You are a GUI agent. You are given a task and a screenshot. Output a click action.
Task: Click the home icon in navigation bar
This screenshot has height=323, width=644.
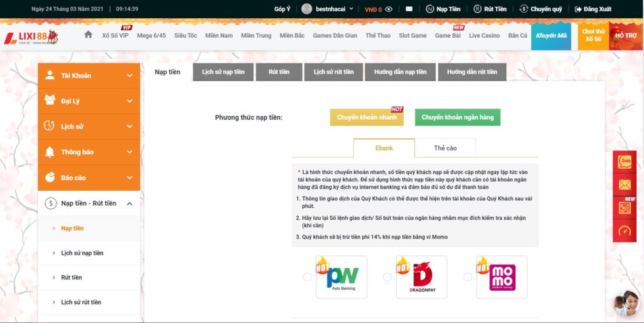click(x=88, y=35)
